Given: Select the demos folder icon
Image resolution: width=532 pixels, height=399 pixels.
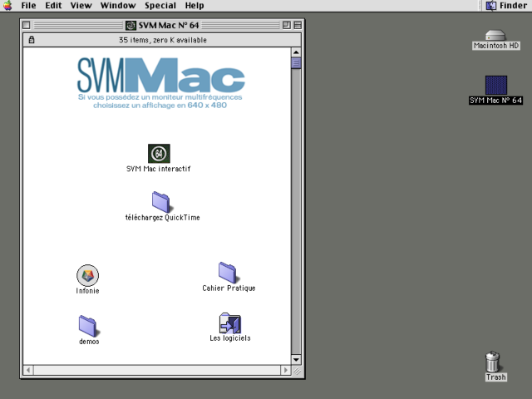Looking at the screenshot, I should pyautogui.click(x=88, y=326).
